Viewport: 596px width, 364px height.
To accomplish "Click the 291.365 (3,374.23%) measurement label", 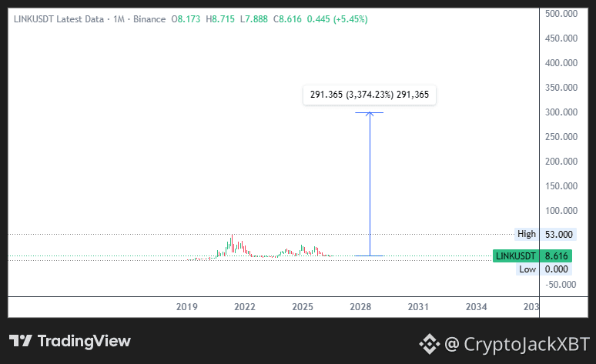I will [370, 95].
